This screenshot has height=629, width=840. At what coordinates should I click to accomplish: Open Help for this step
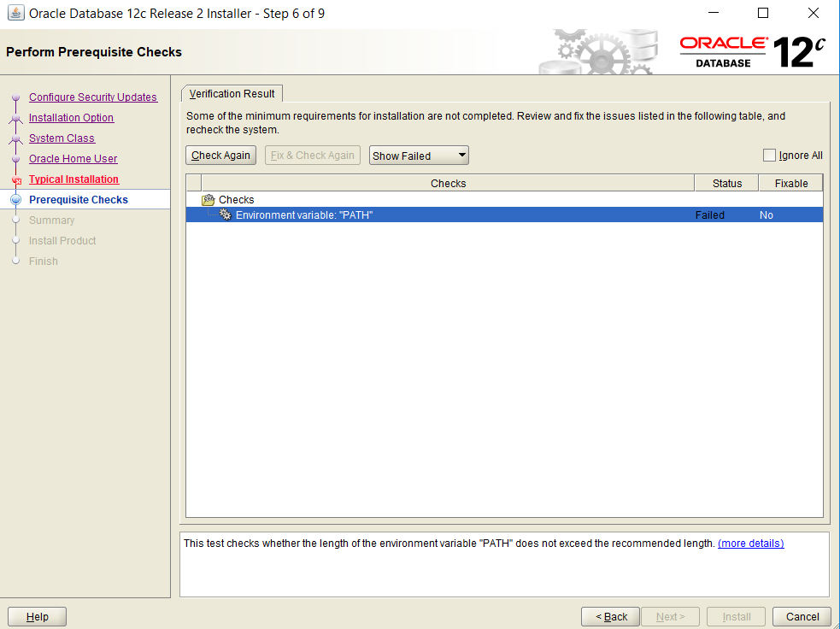[x=37, y=616]
